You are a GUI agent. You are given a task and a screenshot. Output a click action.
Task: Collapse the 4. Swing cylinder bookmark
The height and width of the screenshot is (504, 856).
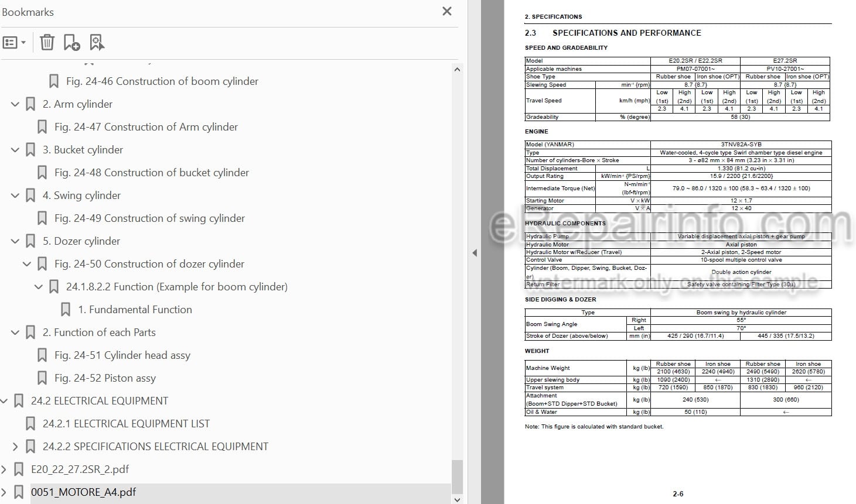coord(15,196)
